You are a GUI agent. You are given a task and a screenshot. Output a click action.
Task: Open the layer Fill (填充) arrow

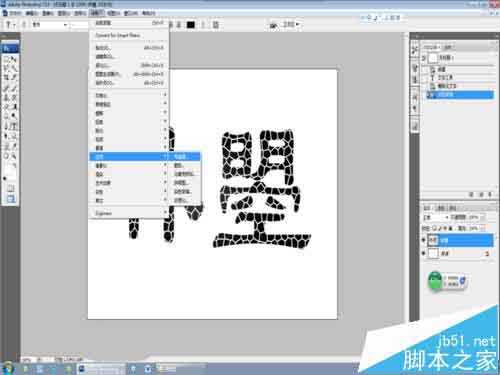click(x=483, y=228)
